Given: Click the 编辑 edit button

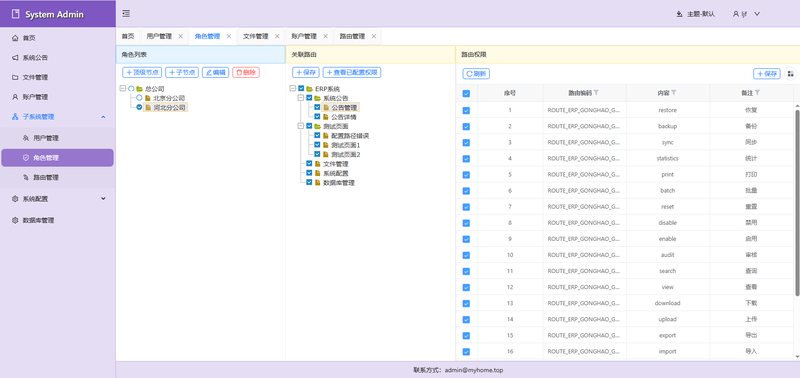Looking at the screenshot, I should coord(215,73).
